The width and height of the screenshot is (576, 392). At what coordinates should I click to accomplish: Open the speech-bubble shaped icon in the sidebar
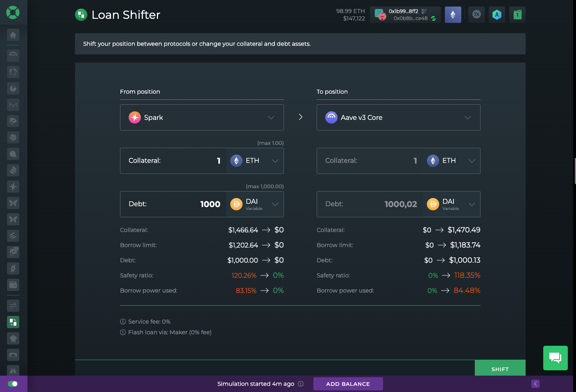pyautogui.click(x=13, y=154)
